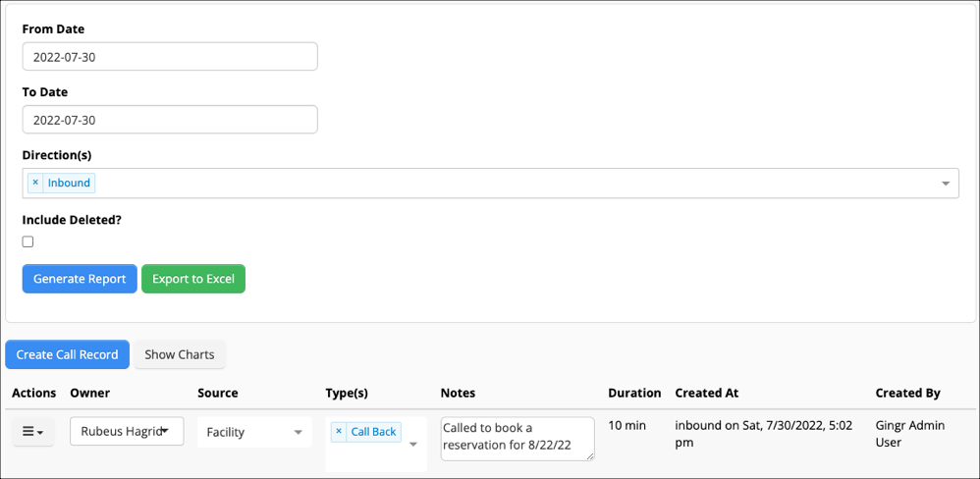
Task: Click the Create Call Record button
Action: [67, 354]
